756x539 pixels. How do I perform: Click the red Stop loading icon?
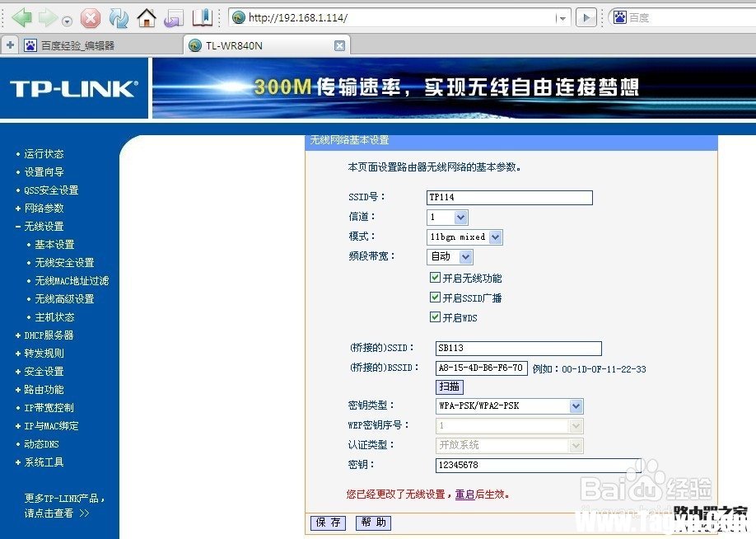tap(90, 18)
